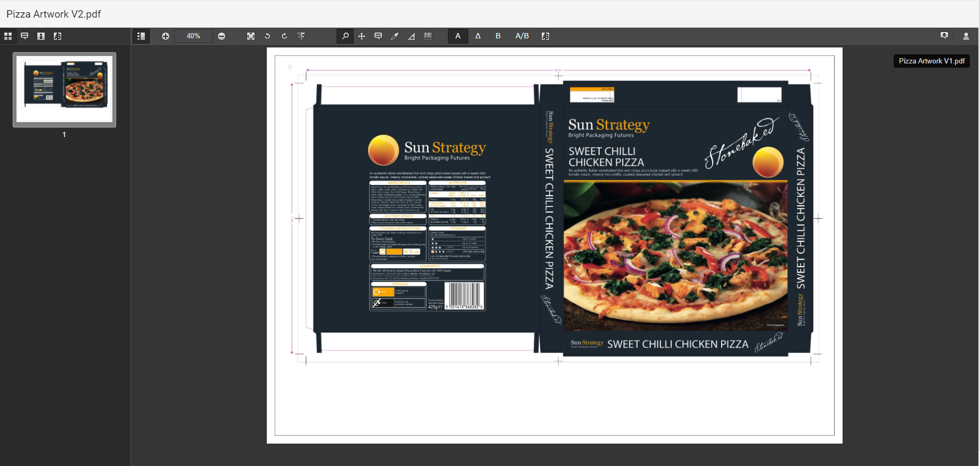The image size is (980, 466).
Task: Click the 40% zoom level field
Action: pos(193,36)
